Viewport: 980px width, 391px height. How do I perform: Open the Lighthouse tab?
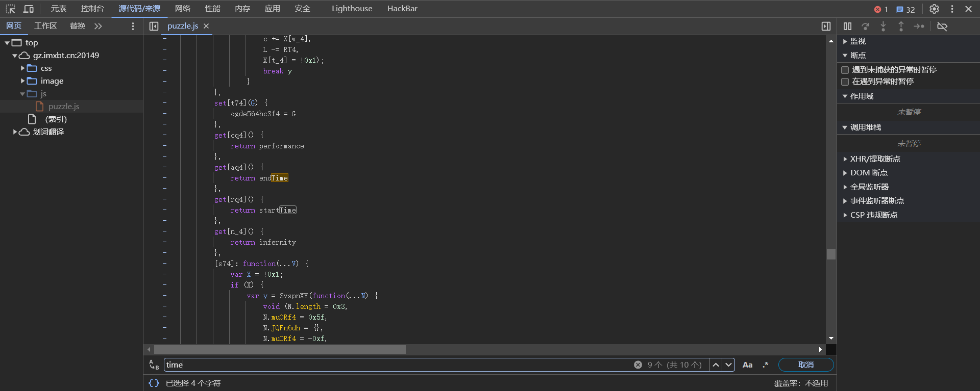[352, 9]
